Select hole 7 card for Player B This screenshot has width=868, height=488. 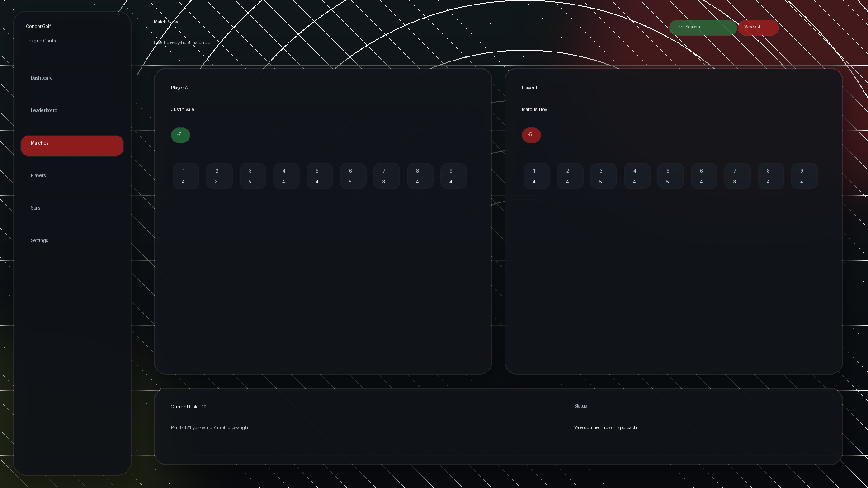[737, 176]
